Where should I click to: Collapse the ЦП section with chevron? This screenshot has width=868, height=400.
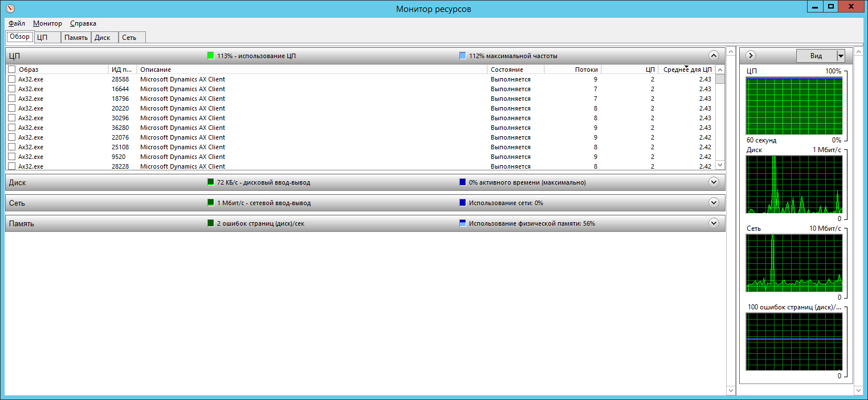pos(714,56)
